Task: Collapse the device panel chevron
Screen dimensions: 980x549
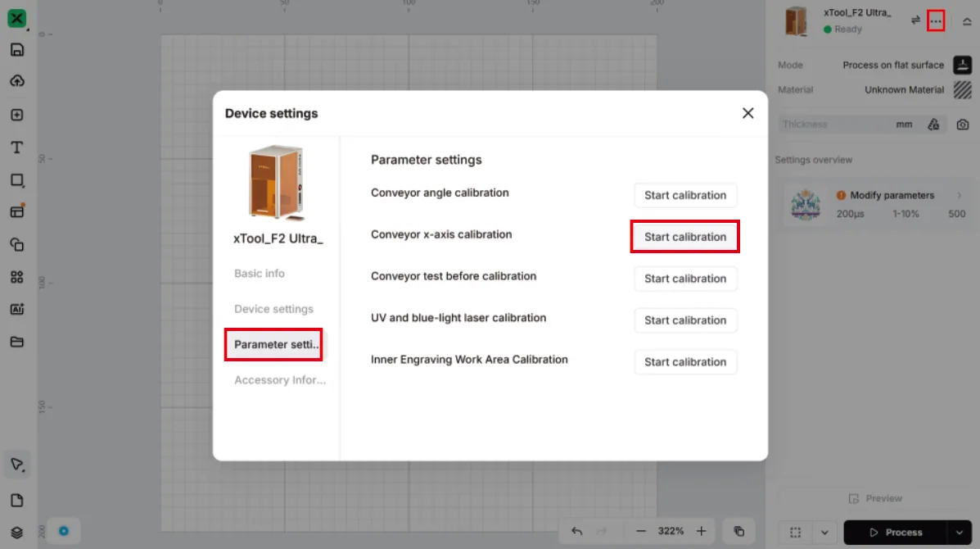Action: [967, 21]
